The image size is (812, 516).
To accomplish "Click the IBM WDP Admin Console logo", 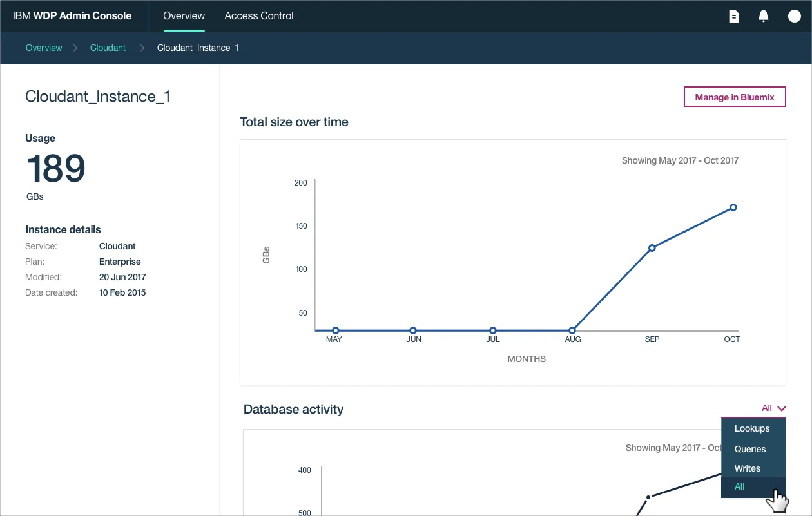I will [72, 15].
